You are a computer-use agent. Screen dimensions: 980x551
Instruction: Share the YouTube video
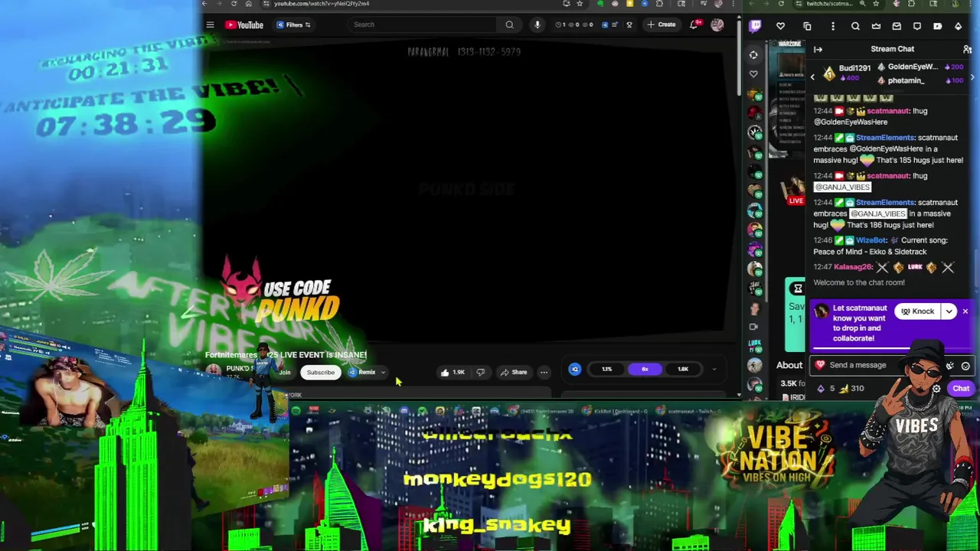click(514, 373)
